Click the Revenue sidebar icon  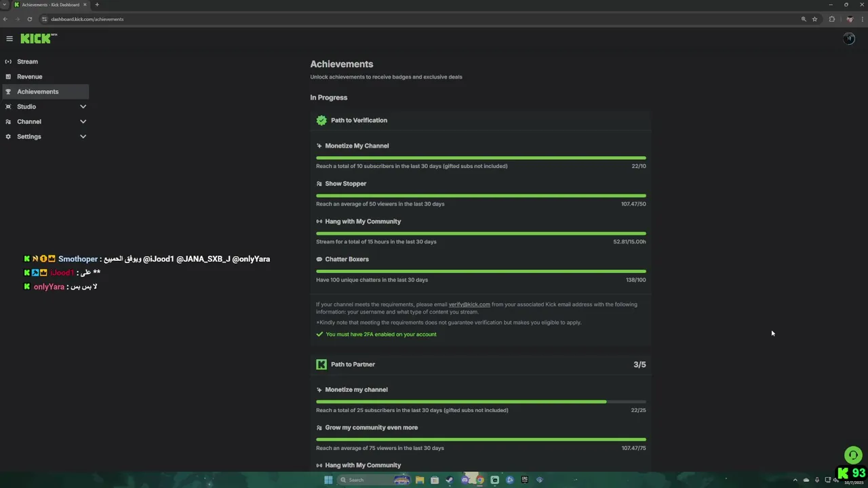(x=8, y=77)
